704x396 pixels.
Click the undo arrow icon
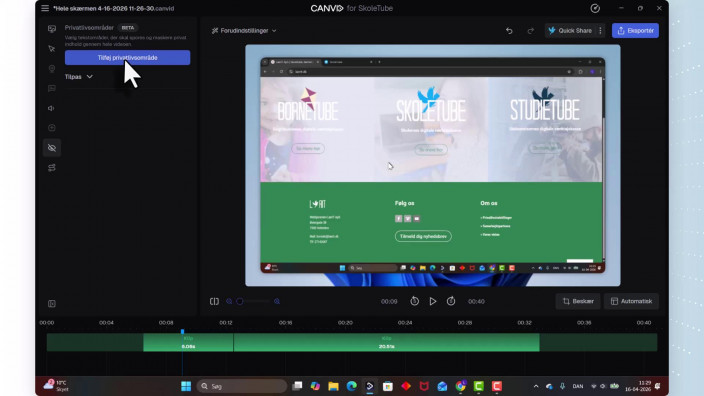[509, 31]
